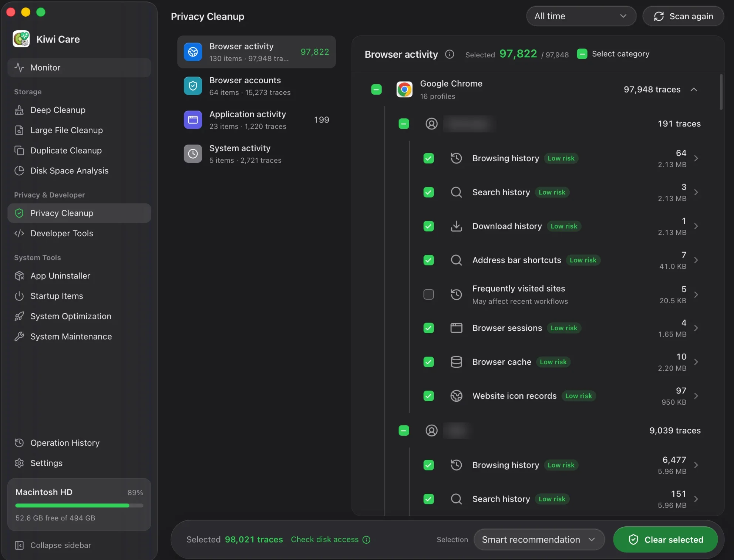The height and width of the screenshot is (560, 734).
Task: Expand details arrow for Browser sessions
Action: [x=696, y=328]
